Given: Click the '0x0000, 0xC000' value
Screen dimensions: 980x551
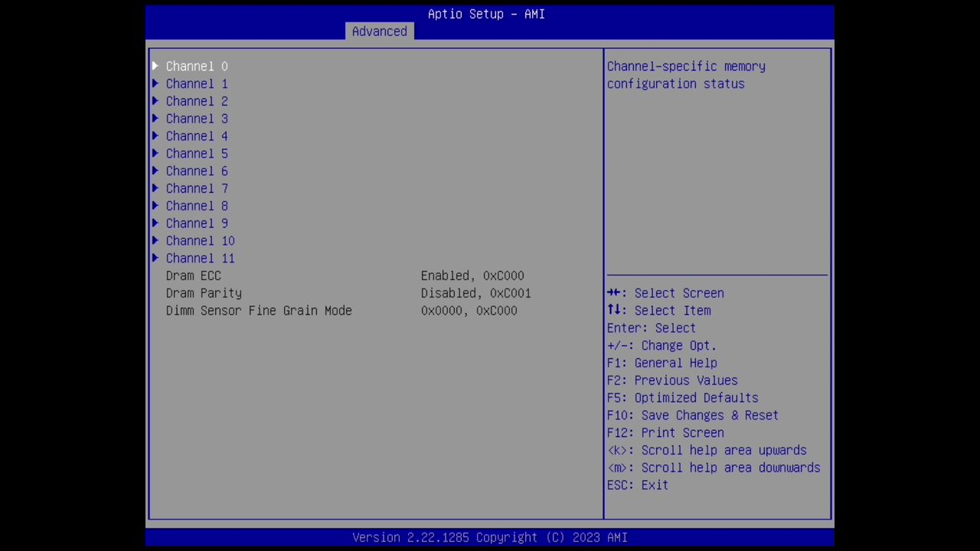Looking at the screenshot, I should [469, 311].
